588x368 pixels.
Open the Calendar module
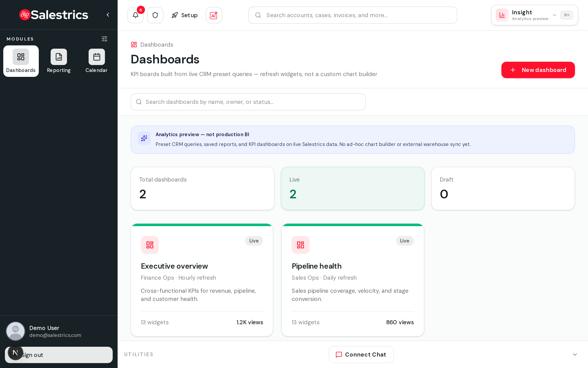point(96,61)
